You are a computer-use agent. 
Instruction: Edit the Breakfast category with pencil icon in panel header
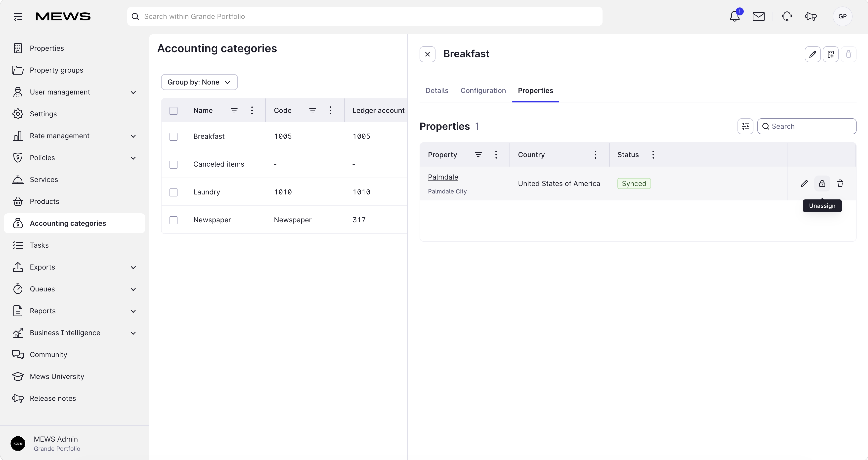pyautogui.click(x=812, y=54)
